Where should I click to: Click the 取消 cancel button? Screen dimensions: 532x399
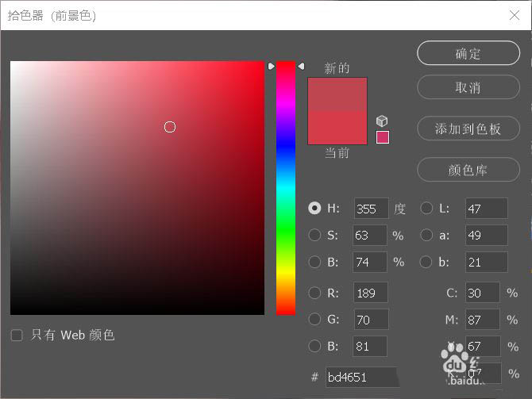click(468, 87)
